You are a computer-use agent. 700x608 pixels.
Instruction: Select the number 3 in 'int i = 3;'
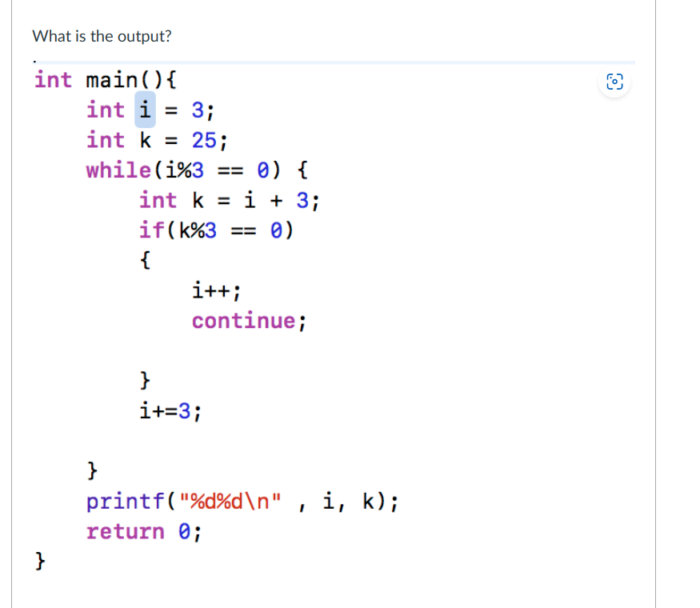pos(199,110)
